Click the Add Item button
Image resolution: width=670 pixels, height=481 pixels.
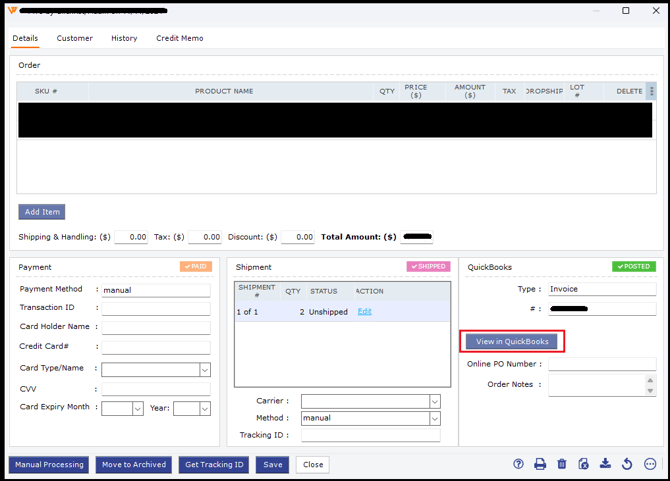click(42, 212)
